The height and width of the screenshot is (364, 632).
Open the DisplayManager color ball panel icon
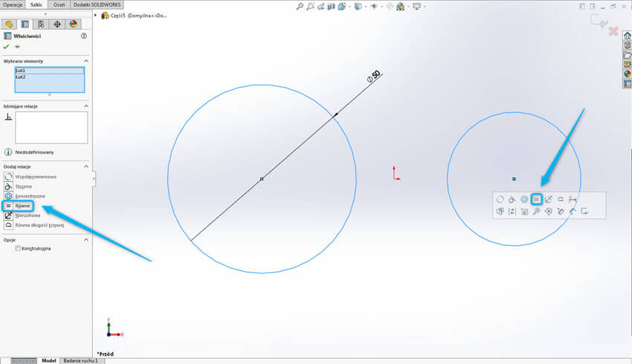coord(73,25)
